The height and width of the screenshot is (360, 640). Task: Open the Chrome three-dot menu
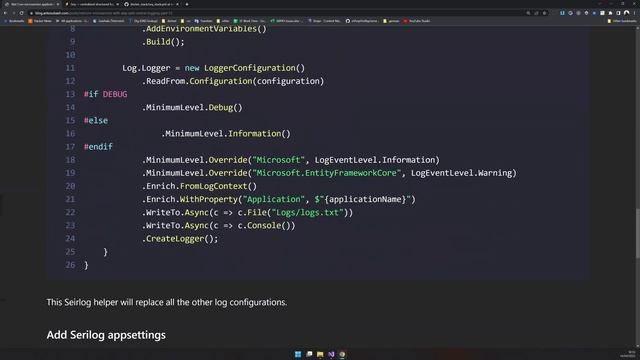click(634, 13)
